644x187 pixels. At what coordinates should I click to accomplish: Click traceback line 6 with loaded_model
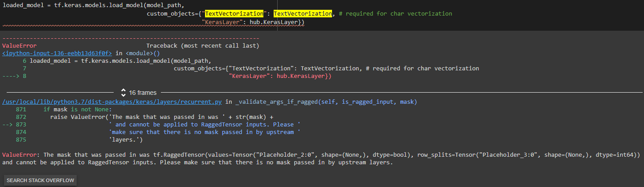click(116, 61)
